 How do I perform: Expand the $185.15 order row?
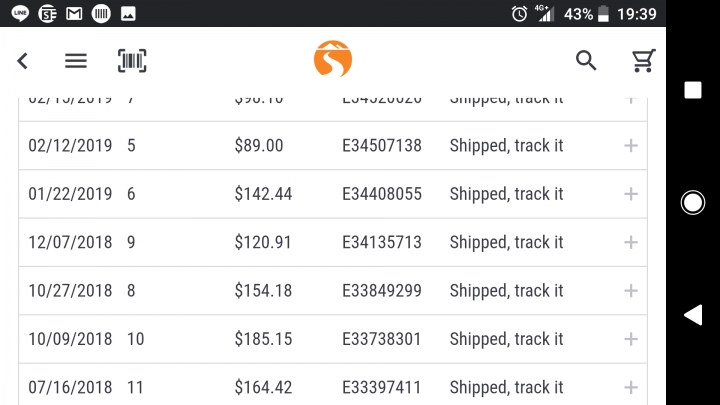(631, 339)
